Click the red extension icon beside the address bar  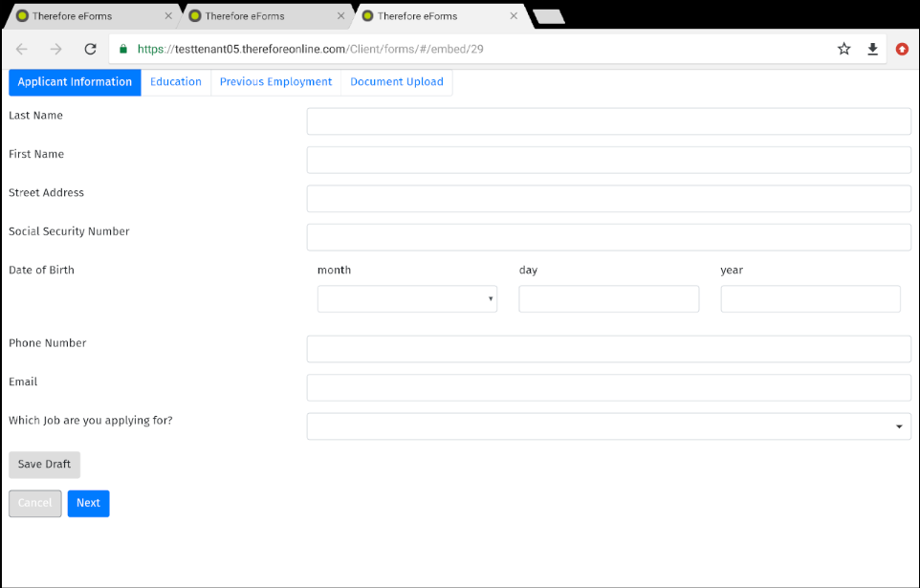[x=902, y=48]
